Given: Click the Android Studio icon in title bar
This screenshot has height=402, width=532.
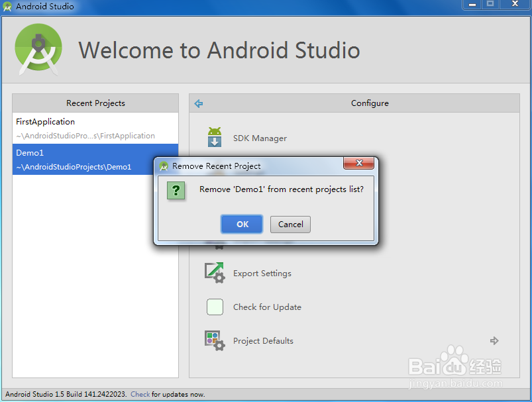Looking at the screenshot, I should coord(7,5).
